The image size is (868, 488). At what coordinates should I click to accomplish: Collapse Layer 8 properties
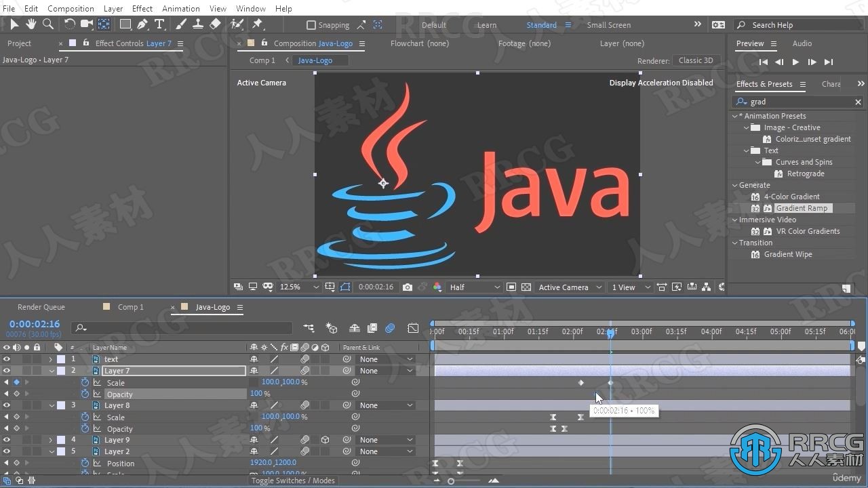51,405
